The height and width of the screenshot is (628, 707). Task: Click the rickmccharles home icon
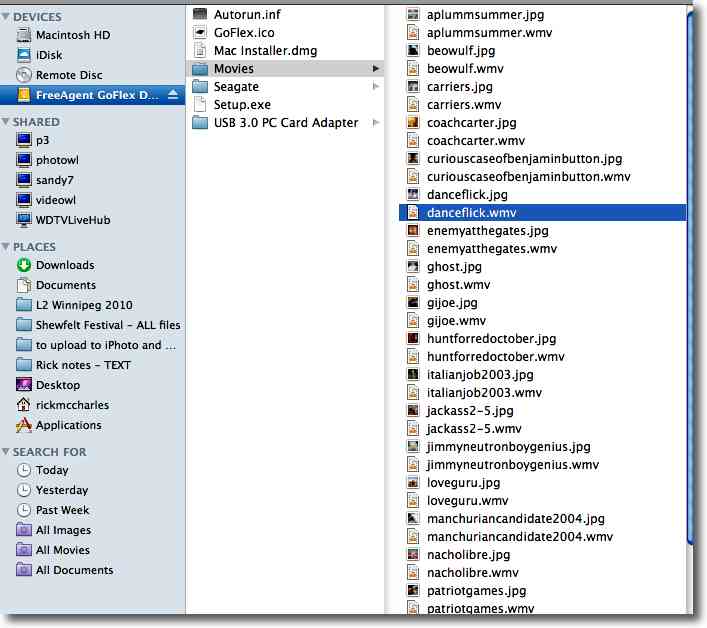click(24, 405)
